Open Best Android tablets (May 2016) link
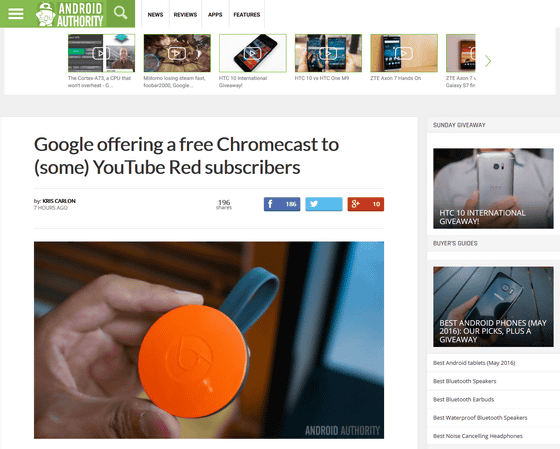The width and height of the screenshot is (560, 449). click(474, 363)
